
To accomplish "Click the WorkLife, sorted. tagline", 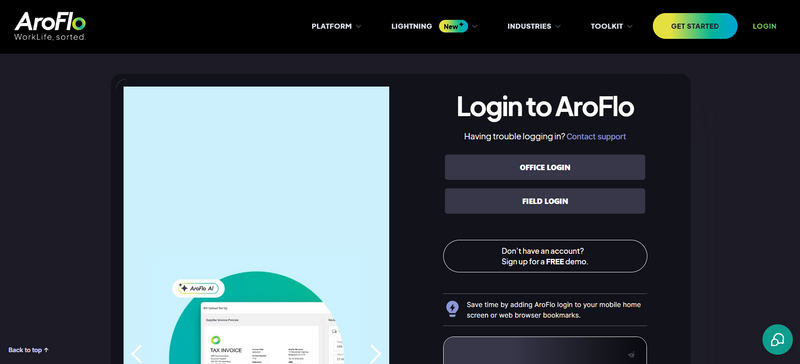I will 50,37.
